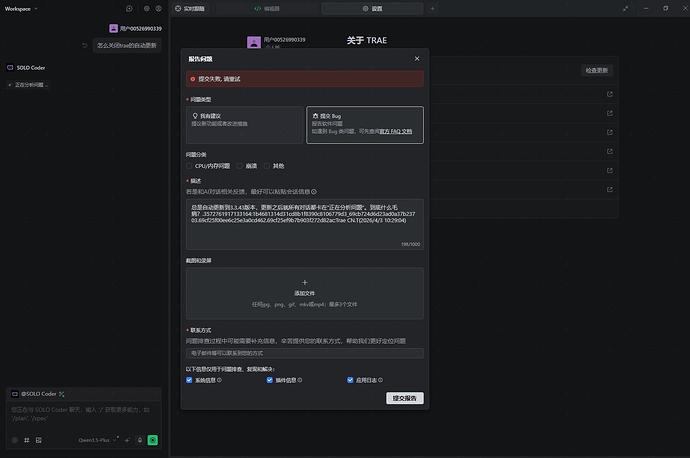Click the new chat plus icon beside Workspace
690x458 pixels.
coord(129,8)
